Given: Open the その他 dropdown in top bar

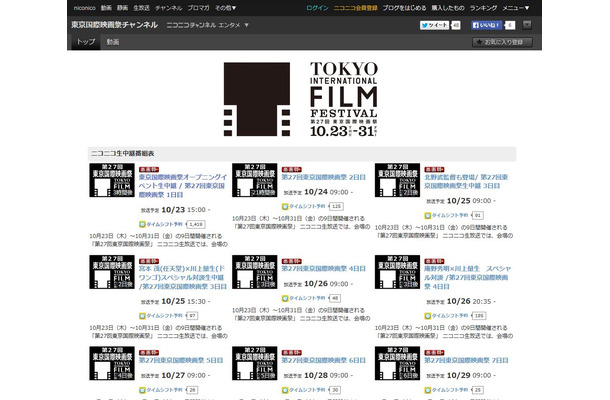Looking at the screenshot, I should [226, 8].
